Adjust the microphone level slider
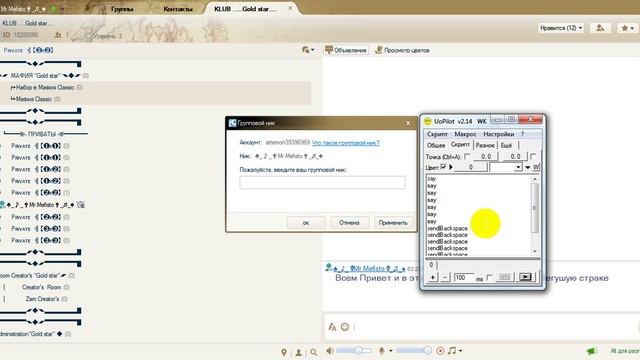Screen dimensions: 640x360 413,351
